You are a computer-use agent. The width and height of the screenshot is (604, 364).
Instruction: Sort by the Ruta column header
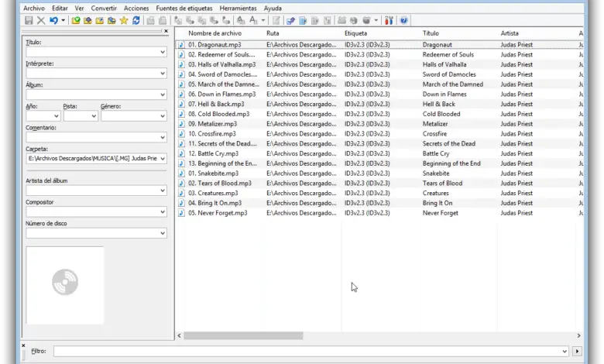(273, 33)
